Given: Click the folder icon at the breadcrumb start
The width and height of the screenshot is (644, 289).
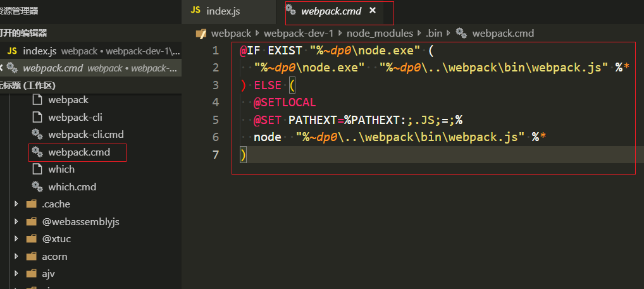Looking at the screenshot, I should tap(201, 34).
